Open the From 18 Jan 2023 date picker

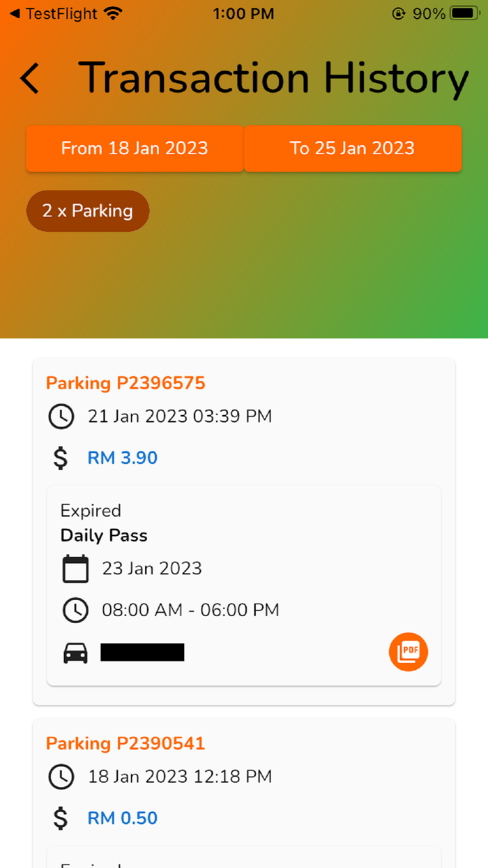[x=134, y=149]
